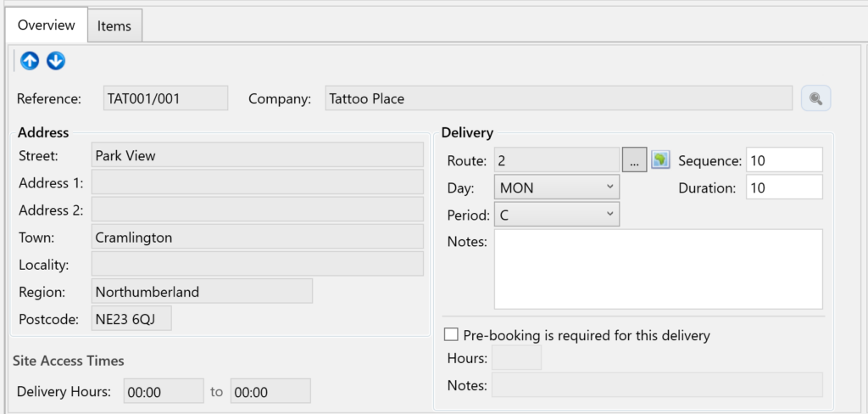Expand the Period dropdown showing C
This screenshot has height=414, width=868.
point(557,215)
